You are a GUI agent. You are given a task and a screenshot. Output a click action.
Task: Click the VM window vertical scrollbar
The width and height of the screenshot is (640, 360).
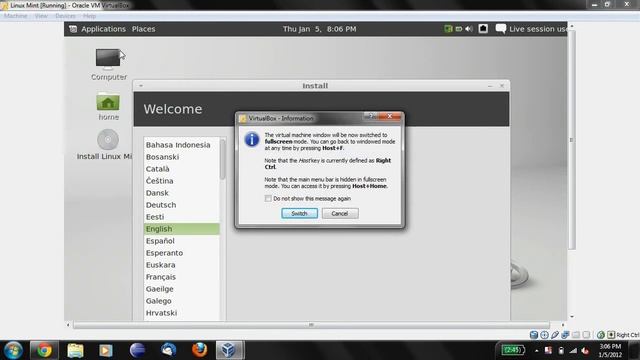click(x=571, y=140)
